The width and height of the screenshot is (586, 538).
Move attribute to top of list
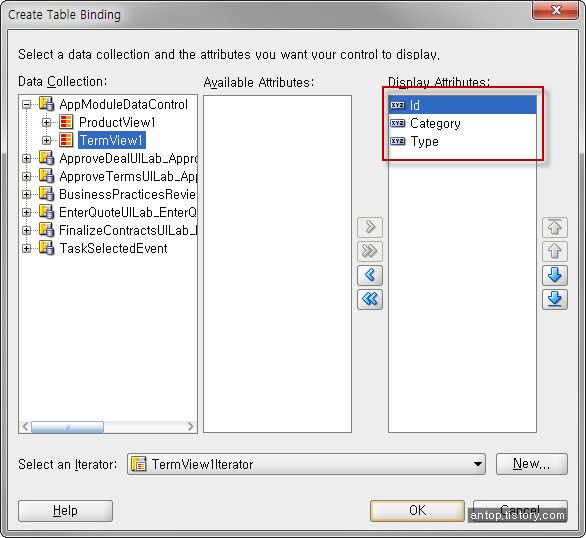tap(555, 227)
